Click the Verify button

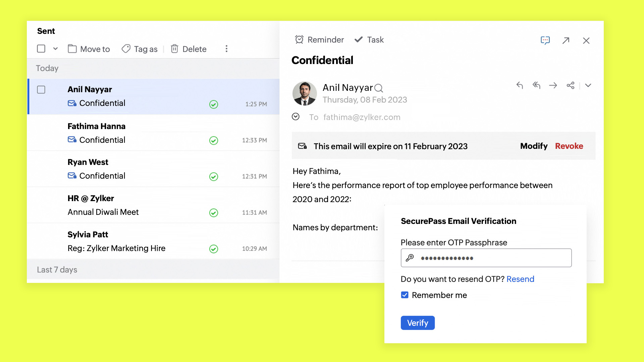pyautogui.click(x=418, y=323)
